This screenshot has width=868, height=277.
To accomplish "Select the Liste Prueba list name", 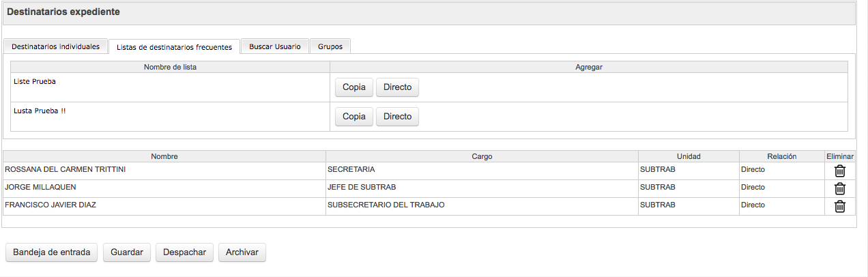I will 35,81.
